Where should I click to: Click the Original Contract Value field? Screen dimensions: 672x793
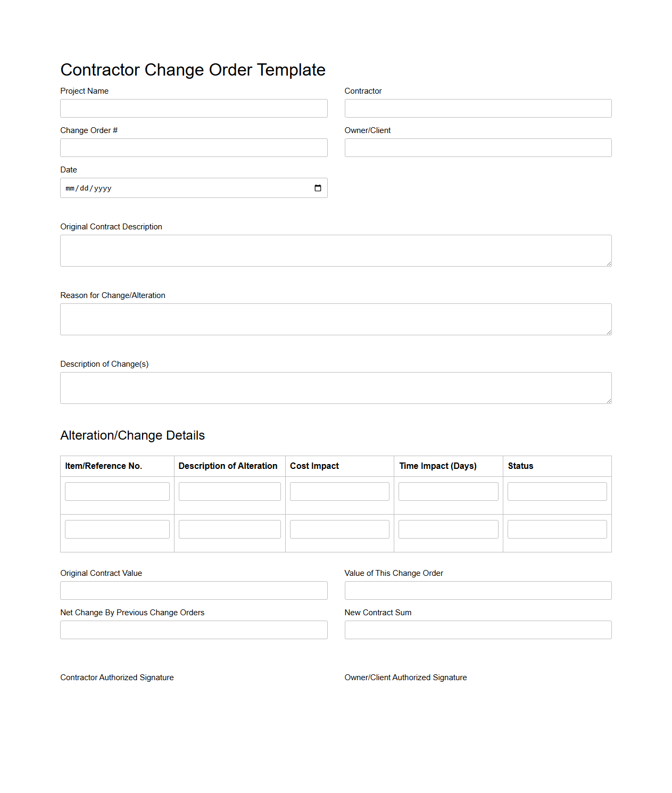tap(194, 590)
